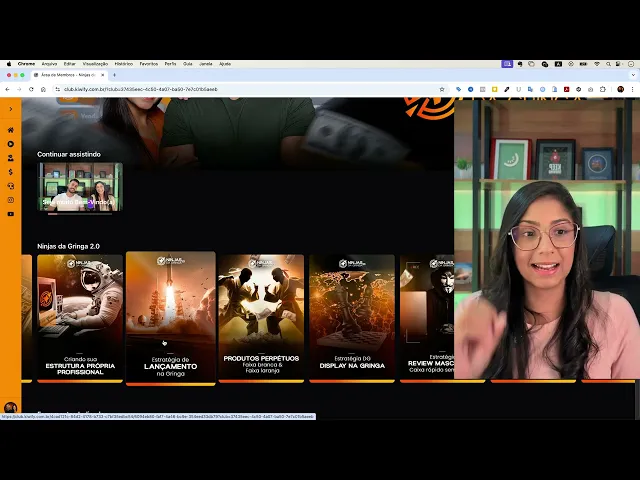Open the dollar sign icon in the sidebar
640x480 pixels.
pos(11,172)
